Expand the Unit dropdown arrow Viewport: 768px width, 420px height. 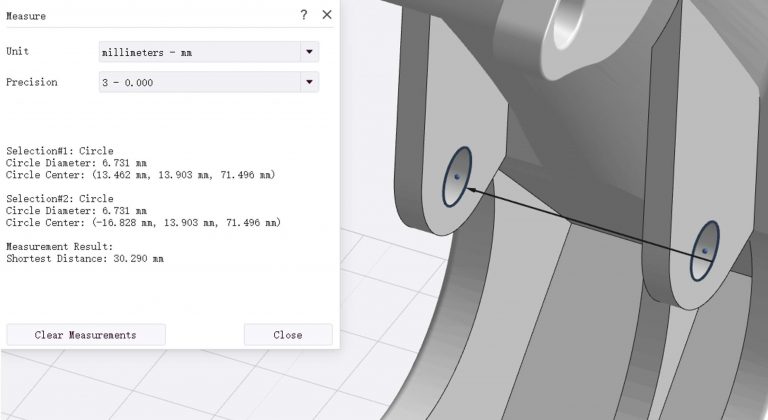(309, 51)
